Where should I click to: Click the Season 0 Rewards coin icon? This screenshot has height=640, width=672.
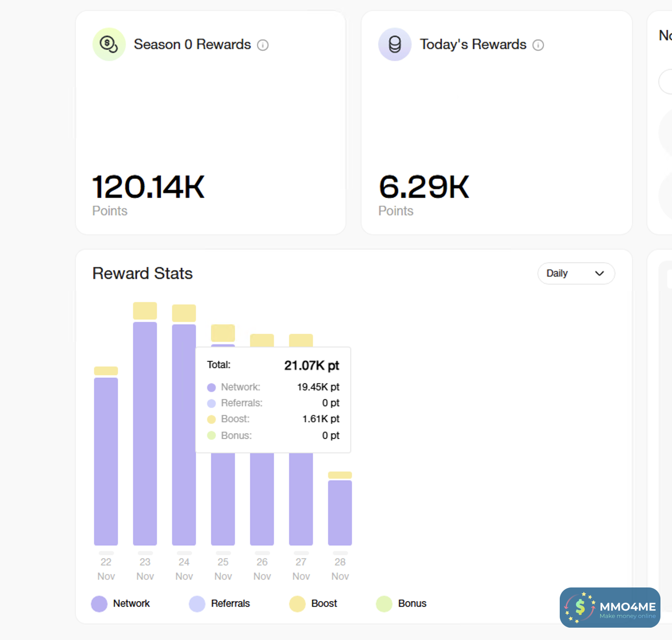[109, 44]
